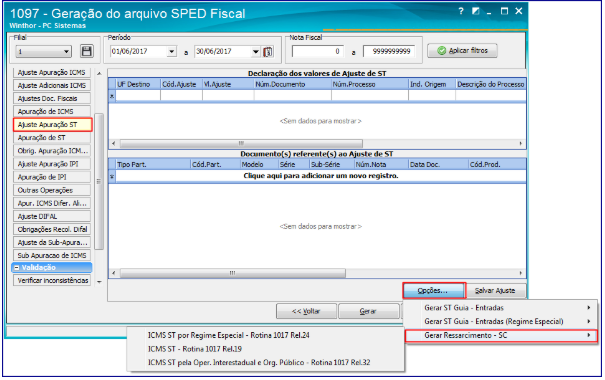This screenshot has width=605, height=380.
Task: Click 'Clique aqui para adicionar um novo registro' row
Action: [320, 176]
